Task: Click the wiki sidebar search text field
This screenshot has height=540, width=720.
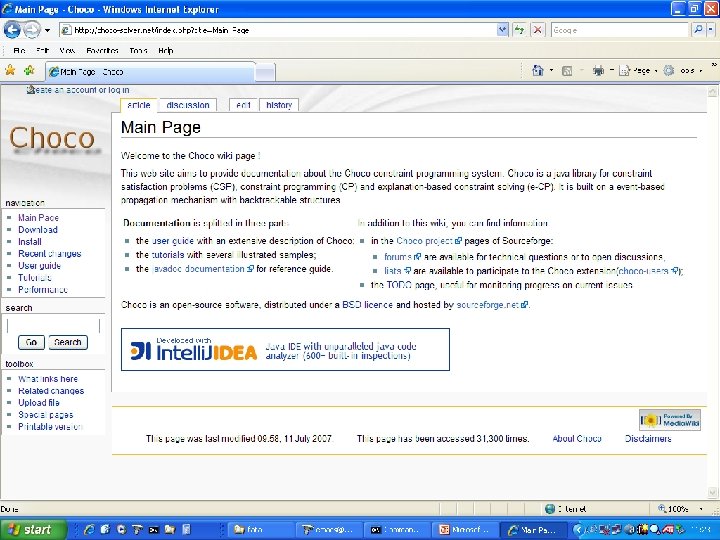Action: point(53,326)
